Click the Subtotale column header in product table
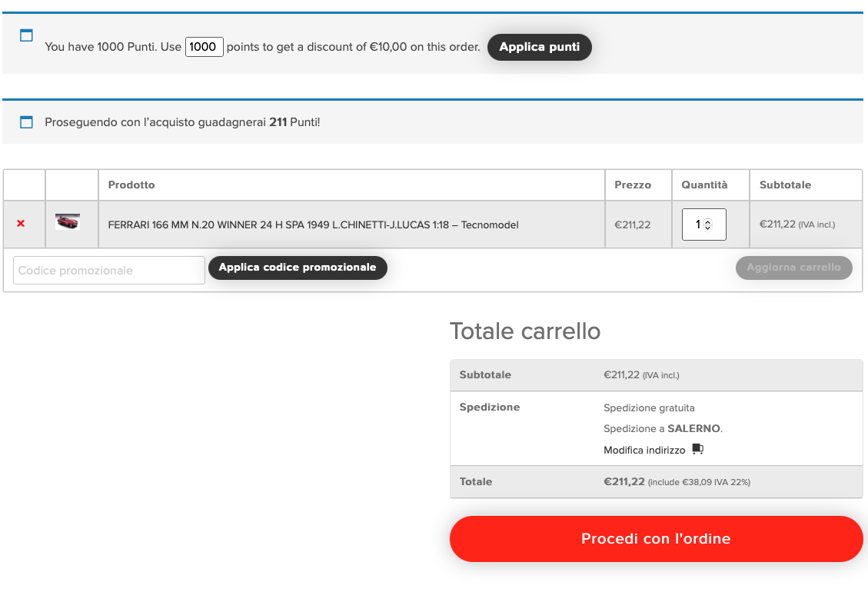Viewport: 868px width, 592px height. click(785, 185)
